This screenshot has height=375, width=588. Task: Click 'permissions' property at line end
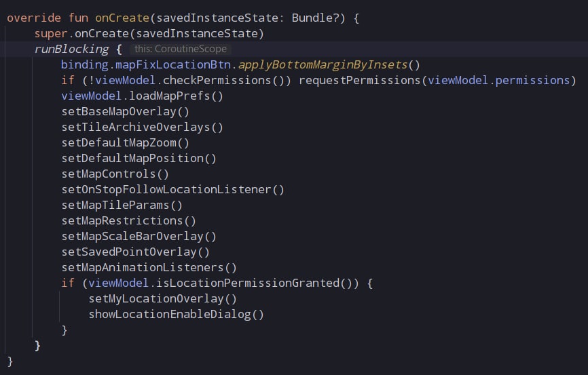click(532, 81)
